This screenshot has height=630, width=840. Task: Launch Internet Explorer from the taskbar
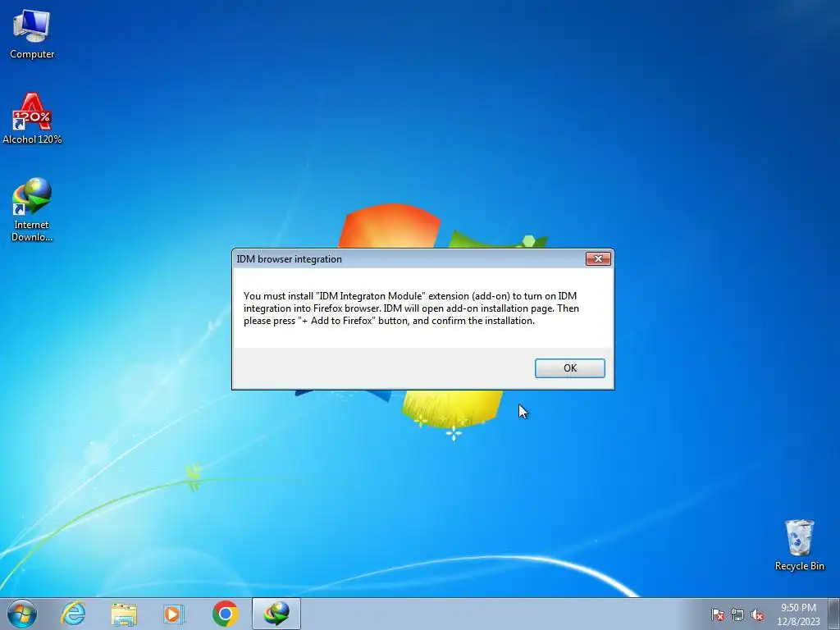coord(73,614)
